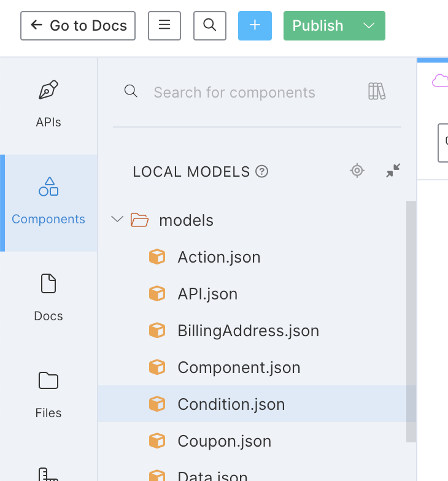448x481 pixels.
Task: Select BillingAddress.json in the tree
Action: pos(248,331)
